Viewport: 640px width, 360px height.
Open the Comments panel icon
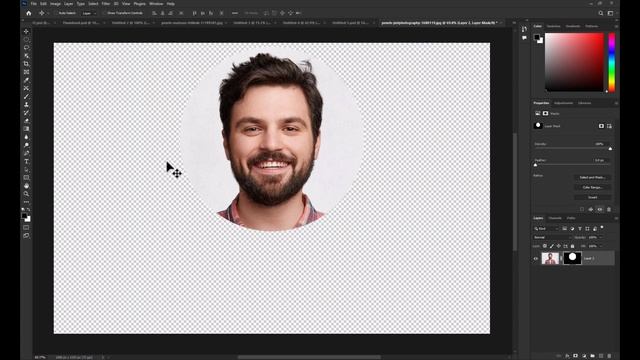(x=524, y=38)
